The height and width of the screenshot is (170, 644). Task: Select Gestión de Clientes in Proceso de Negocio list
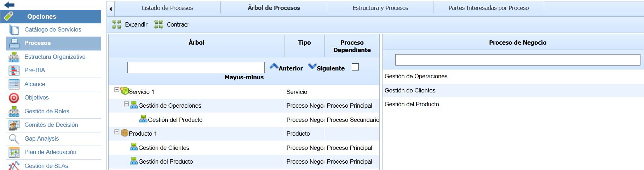coord(410,91)
